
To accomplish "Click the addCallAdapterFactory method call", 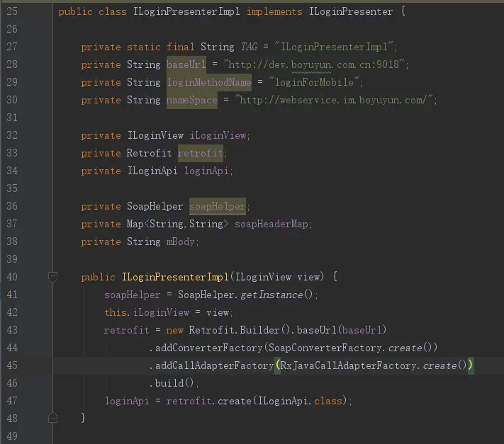I will click(214, 365).
